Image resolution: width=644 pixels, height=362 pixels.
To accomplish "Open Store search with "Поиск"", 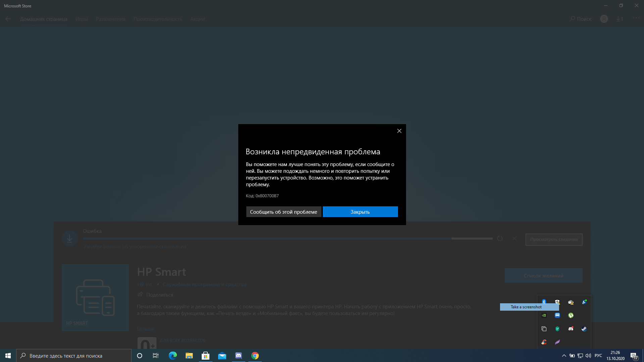I will click(x=581, y=19).
